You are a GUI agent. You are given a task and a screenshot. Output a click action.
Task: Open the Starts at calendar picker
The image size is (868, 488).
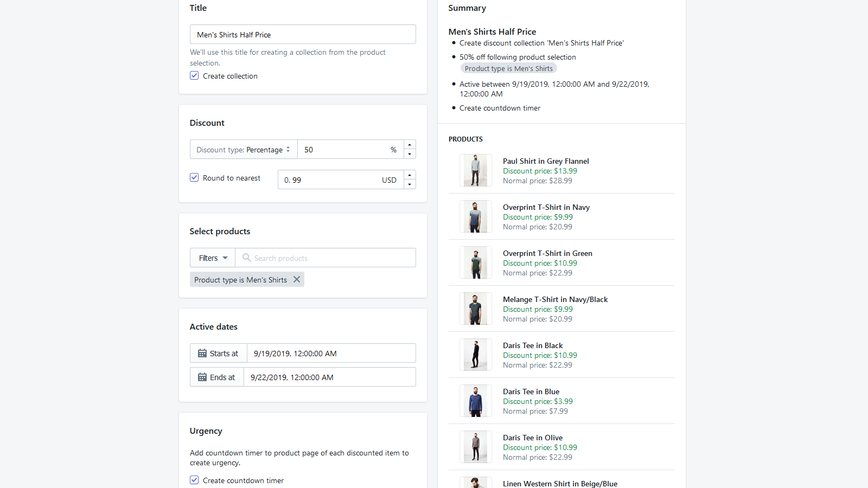(201, 353)
